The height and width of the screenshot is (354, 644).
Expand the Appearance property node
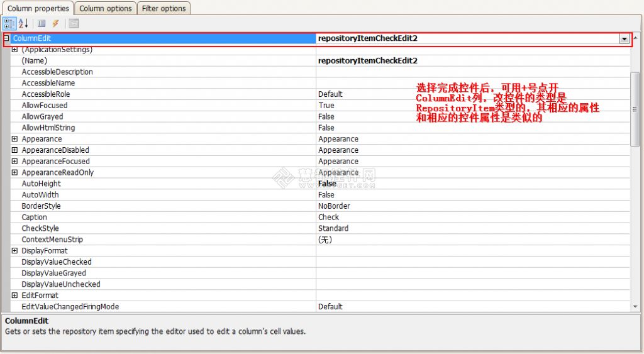[15, 139]
